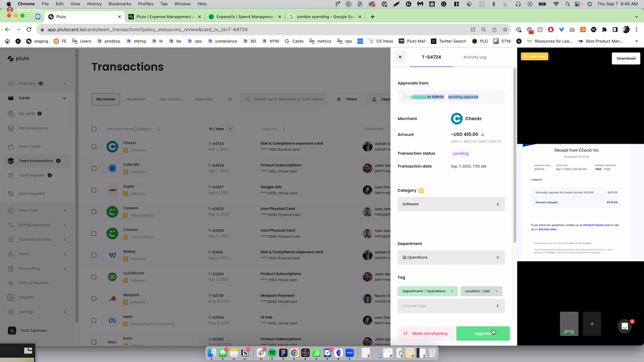Screen dimensions: 644x362
Task: Show the All transactions tab
Action: tap(229, 99)
